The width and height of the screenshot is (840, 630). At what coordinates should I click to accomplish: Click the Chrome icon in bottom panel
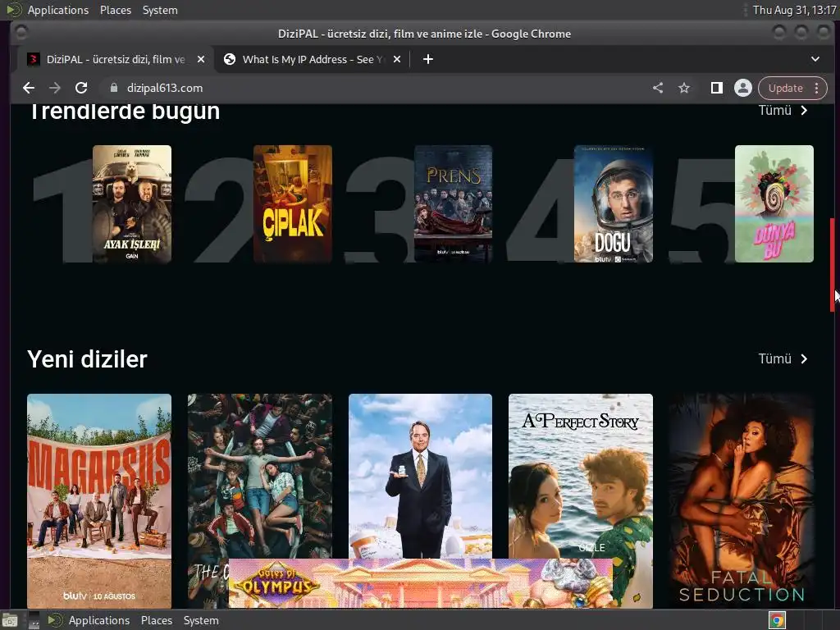pyautogui.click(x=778, y=620)
